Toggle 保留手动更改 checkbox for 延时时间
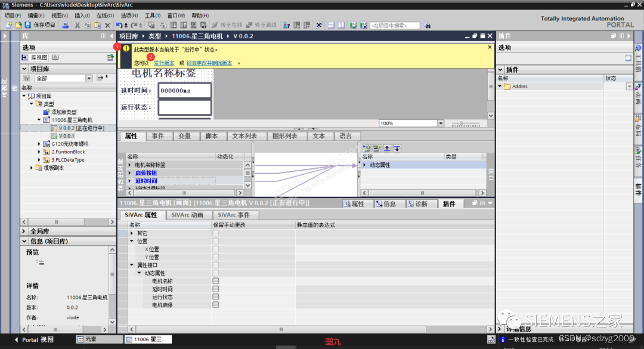Viewport: 644px width, 349px height. 216,289
